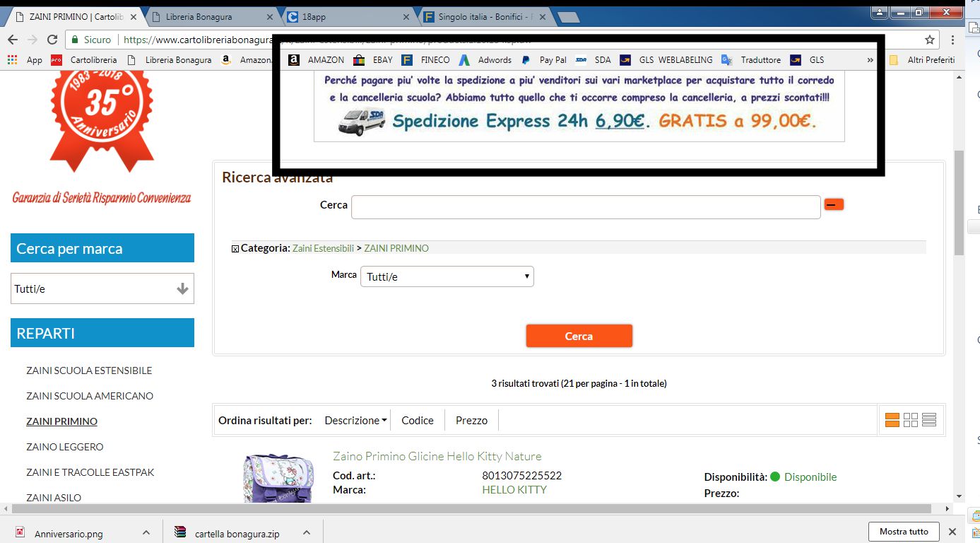Screen dimensions: 980x543
Task: Open options arrow for Anniversario.png download
Action: [x=146, y=532]
